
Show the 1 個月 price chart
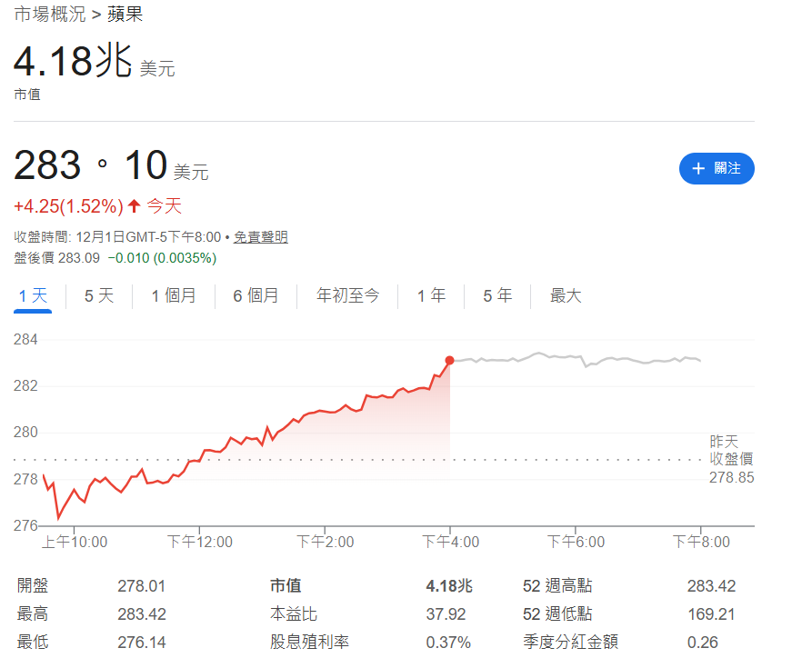point(174,295)
